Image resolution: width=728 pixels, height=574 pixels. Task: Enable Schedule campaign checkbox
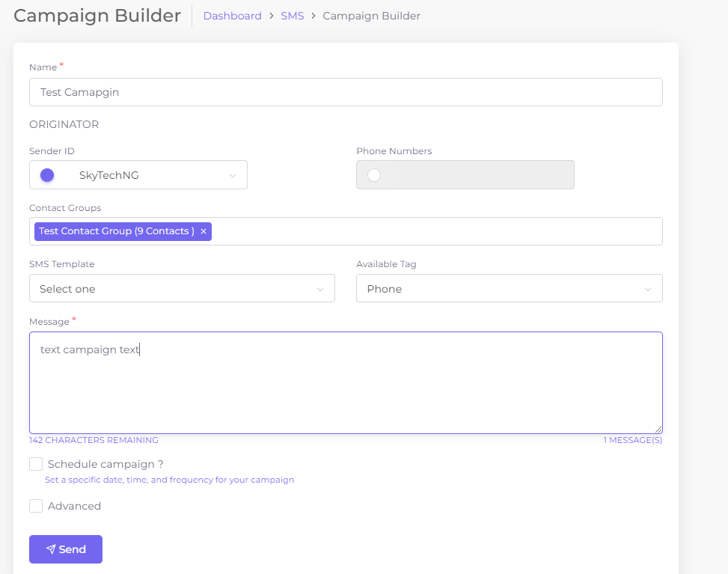click(x=36, y=464)
